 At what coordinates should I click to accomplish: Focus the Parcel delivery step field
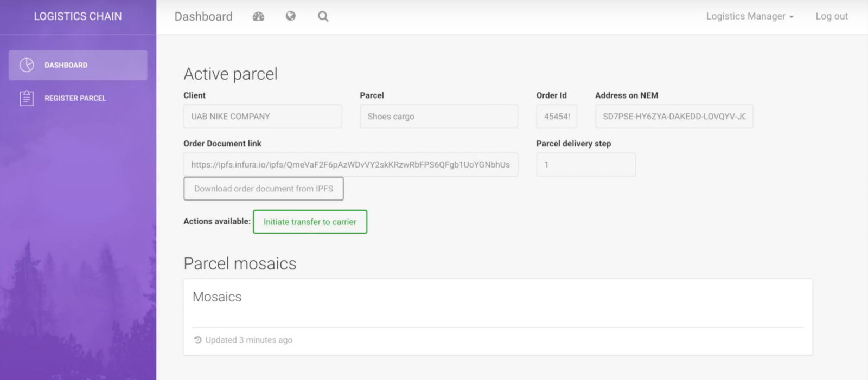tap(586, 165)
